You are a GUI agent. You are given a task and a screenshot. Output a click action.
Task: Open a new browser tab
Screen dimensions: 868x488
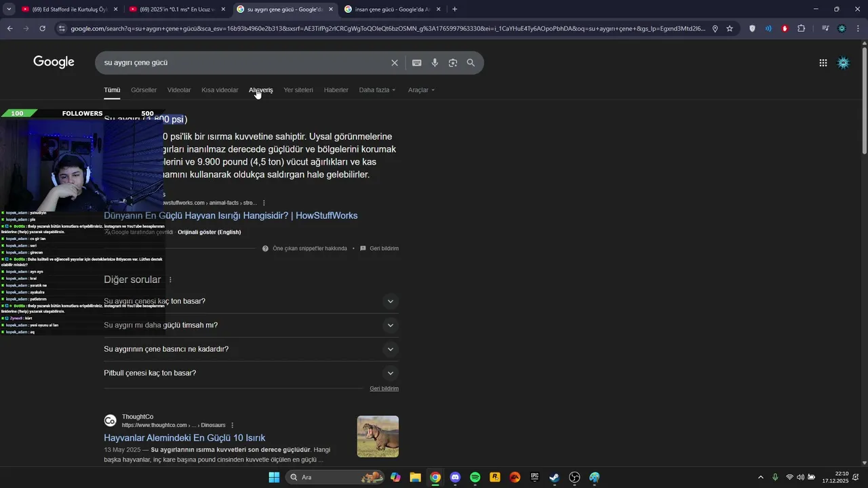point(454,9)
